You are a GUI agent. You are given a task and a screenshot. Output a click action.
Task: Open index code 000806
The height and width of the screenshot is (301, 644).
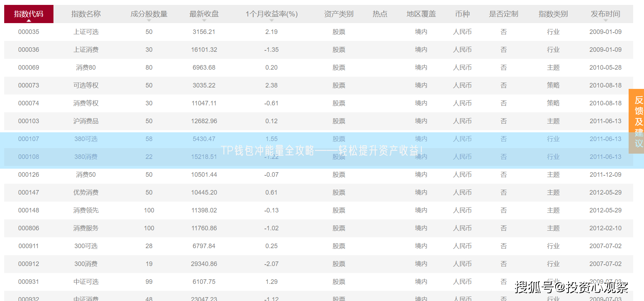click(x=29, y=228)
